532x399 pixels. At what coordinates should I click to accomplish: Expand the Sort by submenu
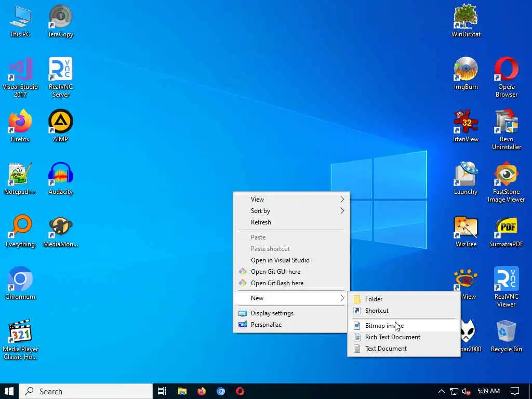tap(291, 211)
